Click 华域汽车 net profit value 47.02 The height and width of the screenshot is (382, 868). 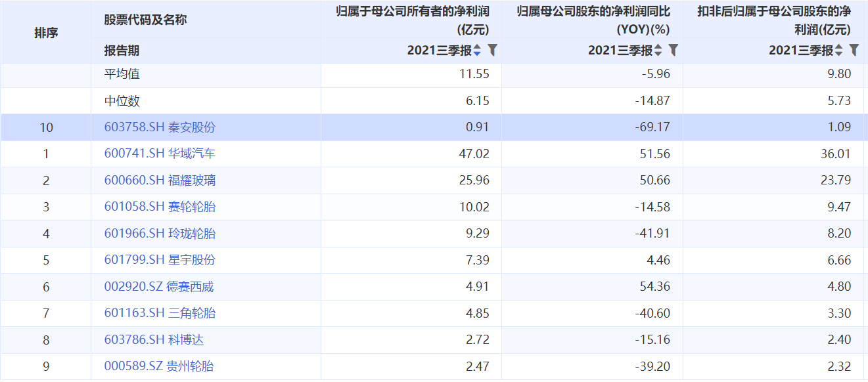pos(474,154)
